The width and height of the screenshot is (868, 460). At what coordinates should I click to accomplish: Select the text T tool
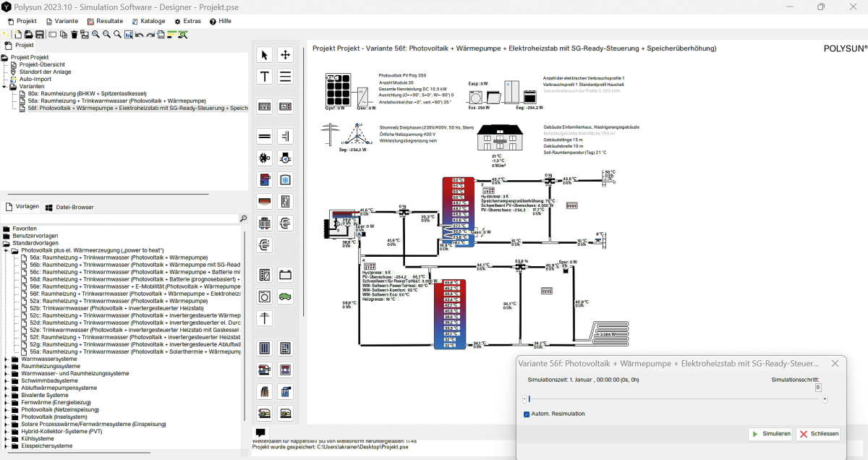(265, 77)
